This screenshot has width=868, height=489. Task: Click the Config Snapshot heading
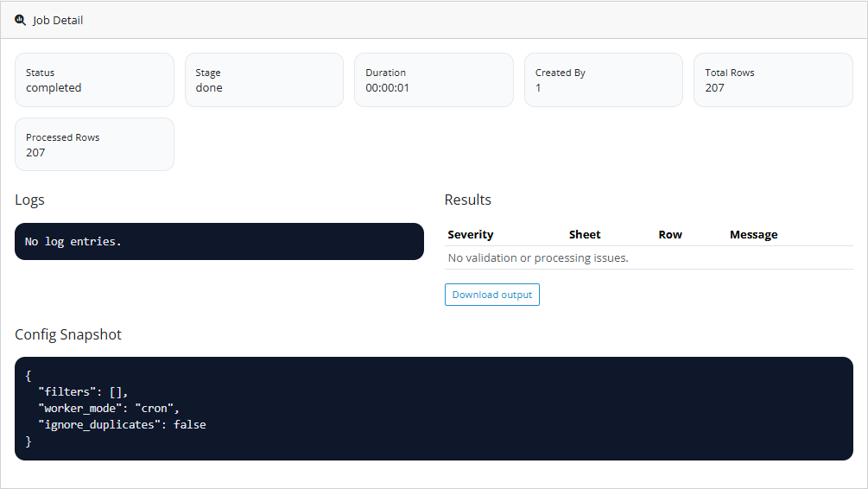point(68,334)
